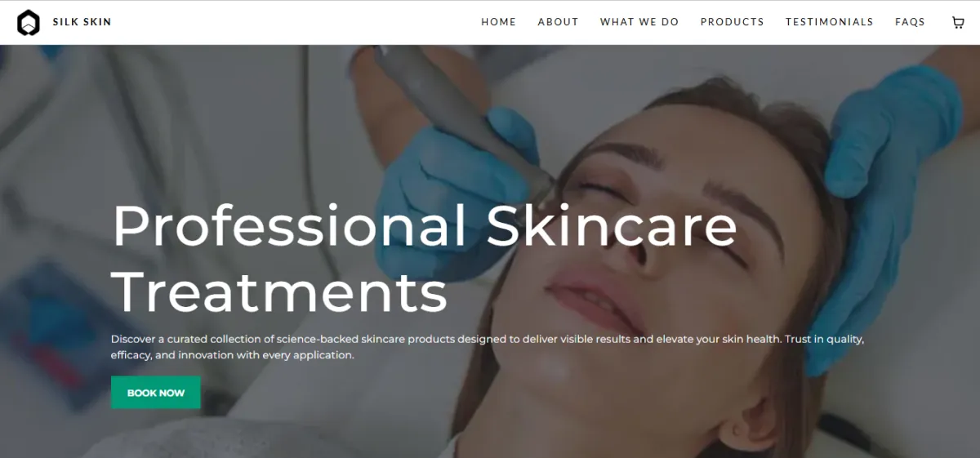Navigate to the PRODUCTS section

(732, 22)
